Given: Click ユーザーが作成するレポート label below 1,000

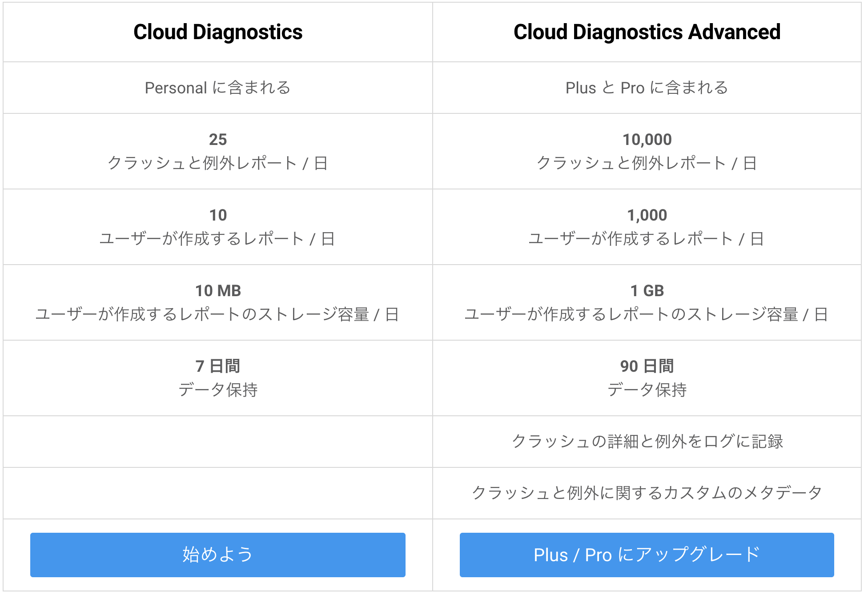Looking at the screenshot, I should pyautogui.click(x=646, y=239).
